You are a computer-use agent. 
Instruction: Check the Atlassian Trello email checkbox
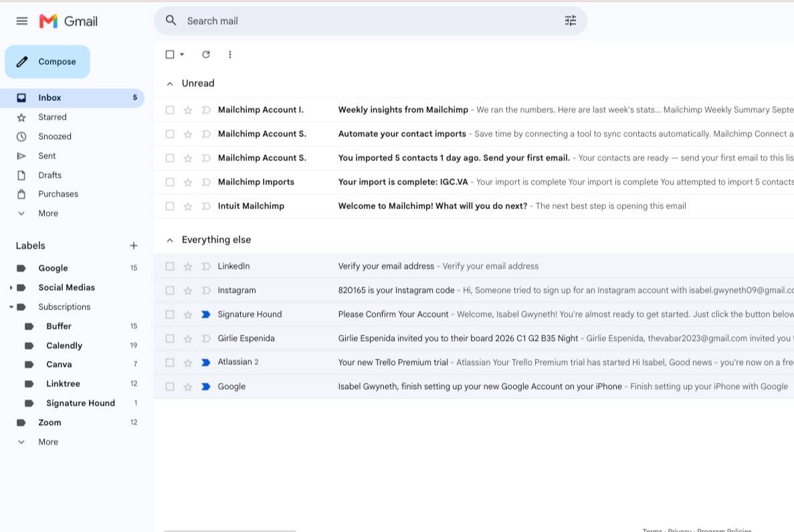coord(170,362)
